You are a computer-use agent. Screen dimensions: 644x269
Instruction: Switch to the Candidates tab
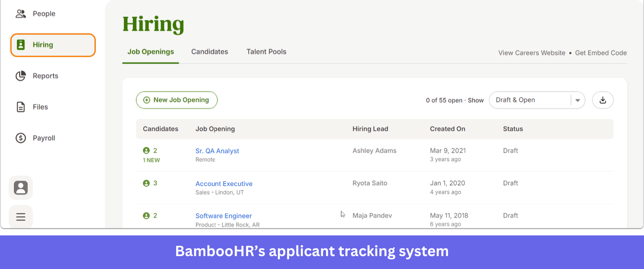point(210,52)
